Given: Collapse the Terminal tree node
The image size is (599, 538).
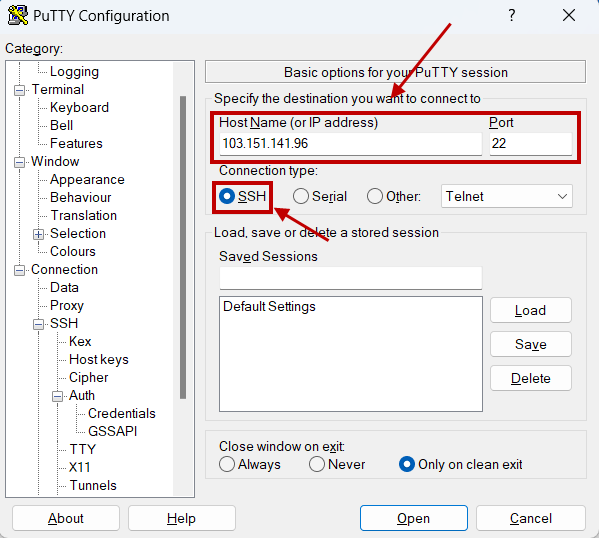Looking at the screenshot, I should 19,91.
